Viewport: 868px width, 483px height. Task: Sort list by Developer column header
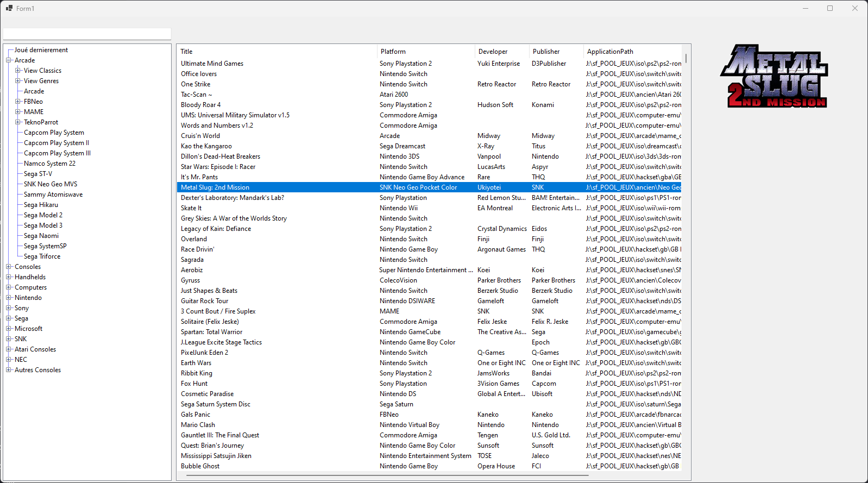click(501, 52)
